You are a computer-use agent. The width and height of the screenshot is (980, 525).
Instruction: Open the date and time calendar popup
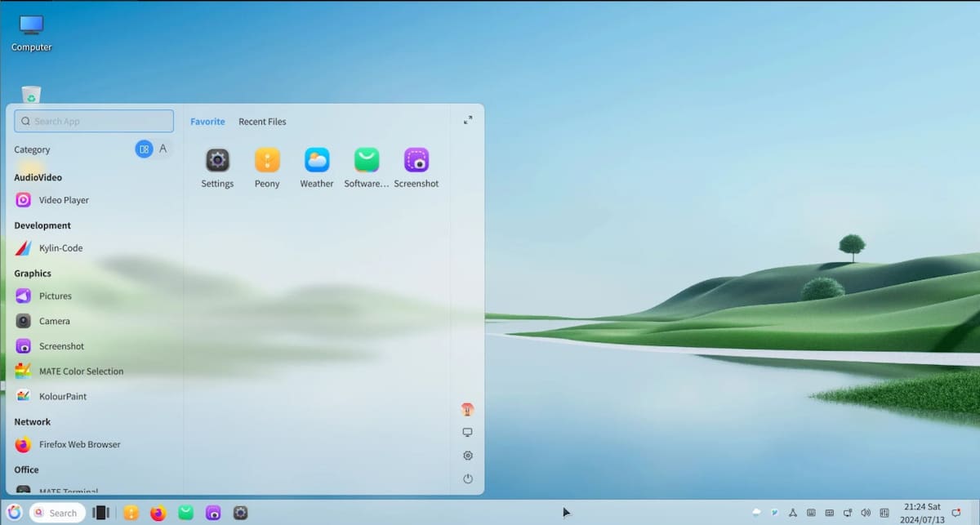point(921,513)
